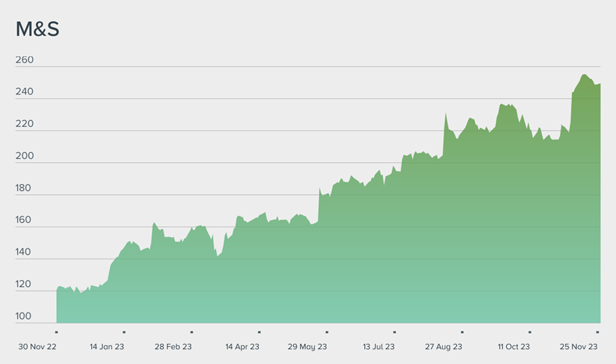This screenshot has width=616, height=364.
Task: Select the 30 Nov 22 date label
Action: click(37, 347)
